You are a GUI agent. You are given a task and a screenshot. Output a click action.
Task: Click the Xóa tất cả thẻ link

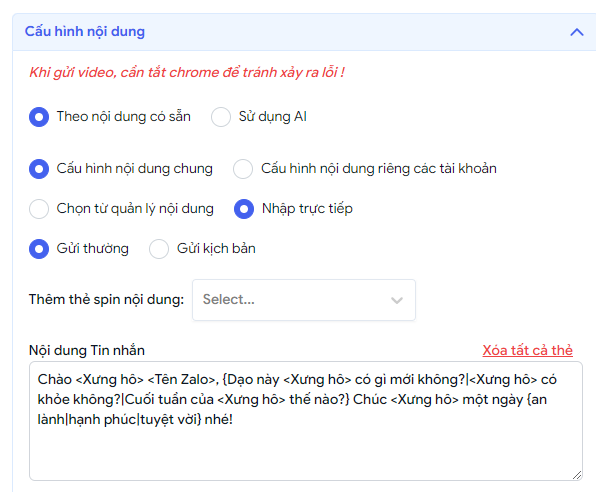pyautogui.click(x=528, y=350)
